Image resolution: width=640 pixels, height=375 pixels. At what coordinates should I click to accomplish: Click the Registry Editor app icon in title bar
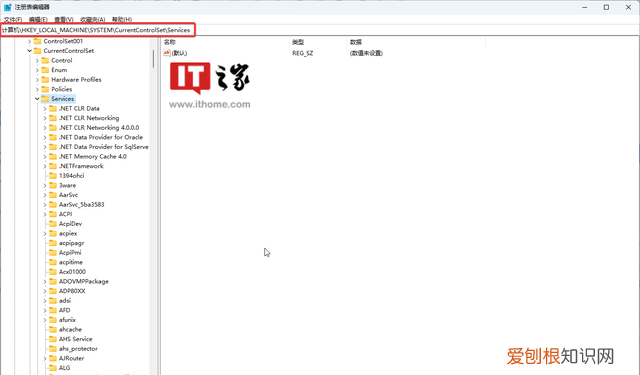[x=7, y=7]
